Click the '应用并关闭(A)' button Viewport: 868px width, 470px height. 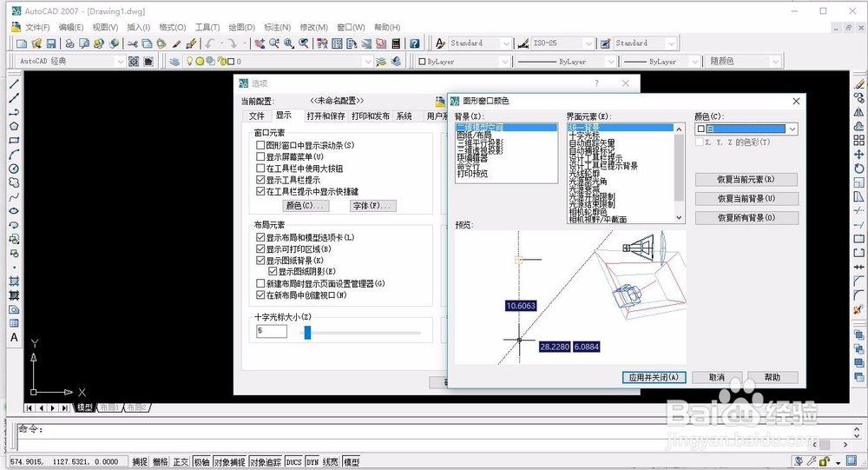(654, 377)
